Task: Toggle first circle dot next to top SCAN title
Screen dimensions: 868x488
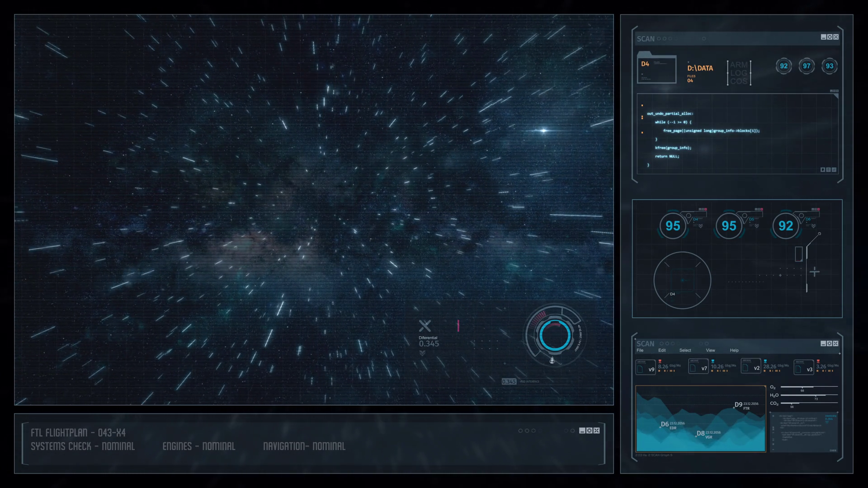Action: (659, 39)
